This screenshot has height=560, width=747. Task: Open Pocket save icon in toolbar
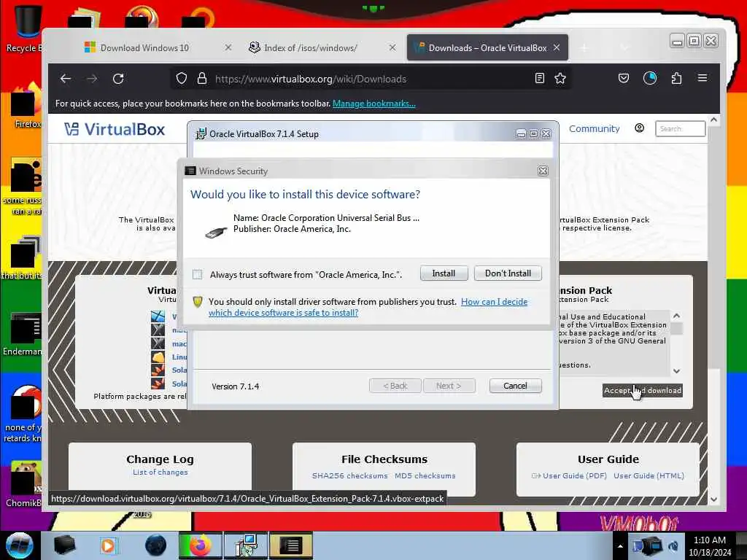[624, 78]
